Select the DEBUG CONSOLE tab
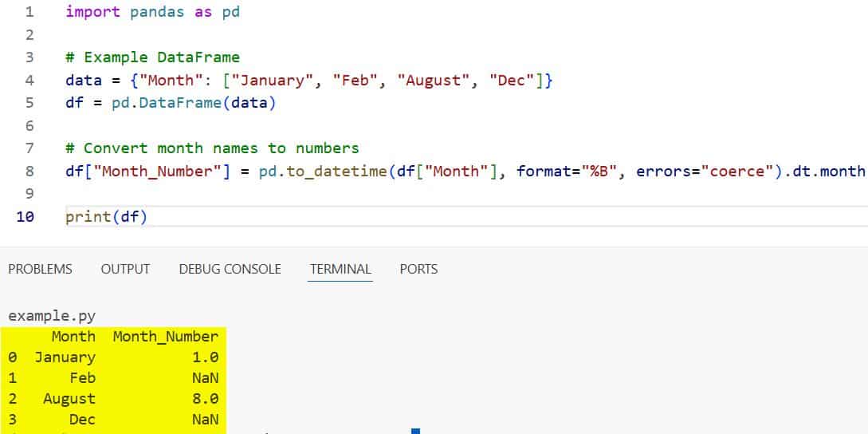868x434 pixels. pos(230,270)
